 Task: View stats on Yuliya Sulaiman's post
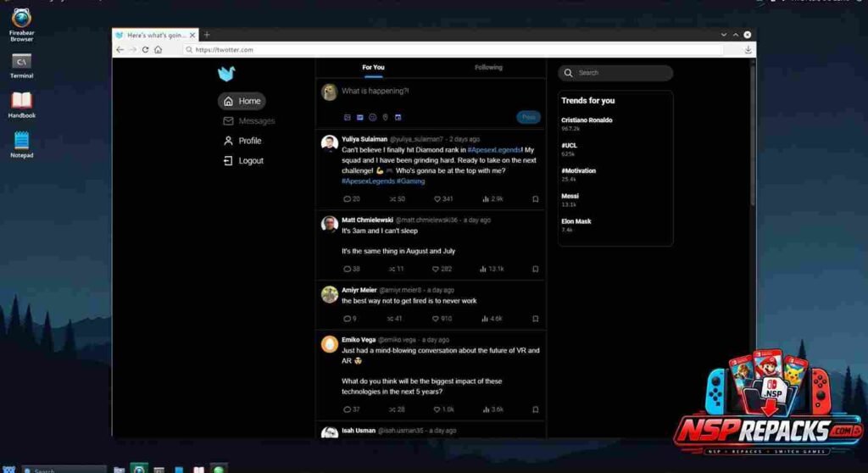click(x=492, y=199)
